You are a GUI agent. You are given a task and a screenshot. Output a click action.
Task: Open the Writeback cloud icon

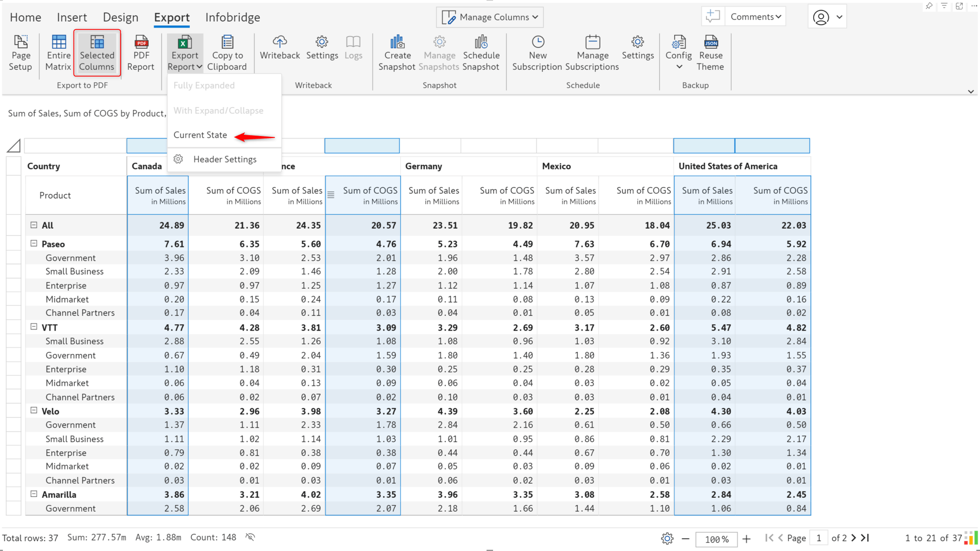click(x=279, y=42)
